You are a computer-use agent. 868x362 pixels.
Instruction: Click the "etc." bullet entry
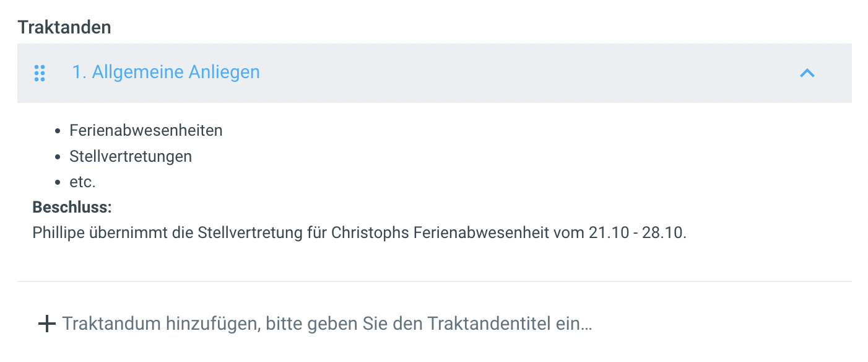click(x=82, y=182)
